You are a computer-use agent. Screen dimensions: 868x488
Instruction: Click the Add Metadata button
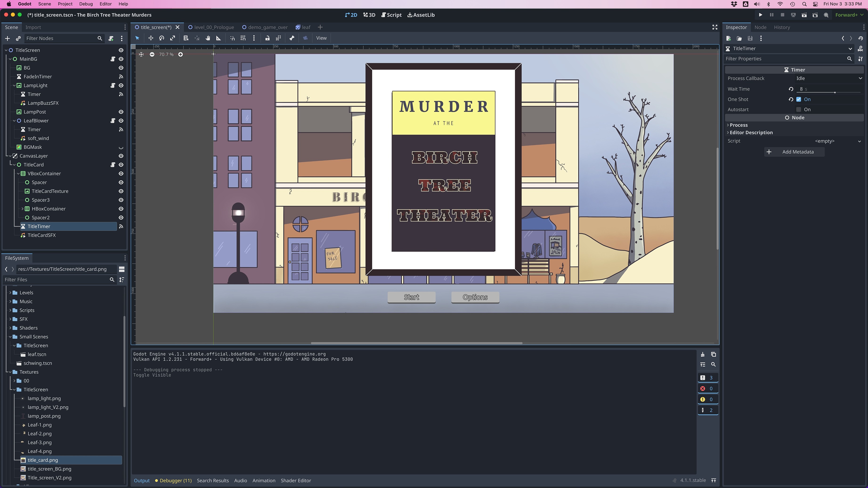click(794, 152)
